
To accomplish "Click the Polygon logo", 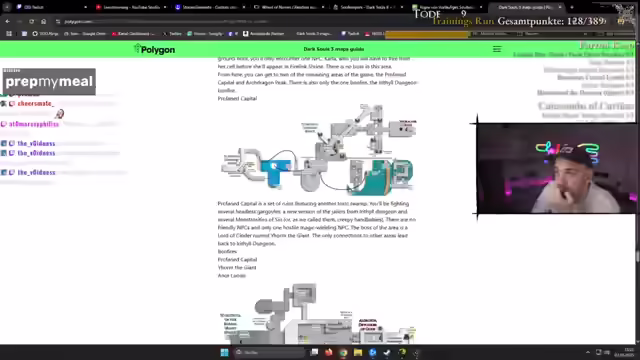I will (154, 49).
